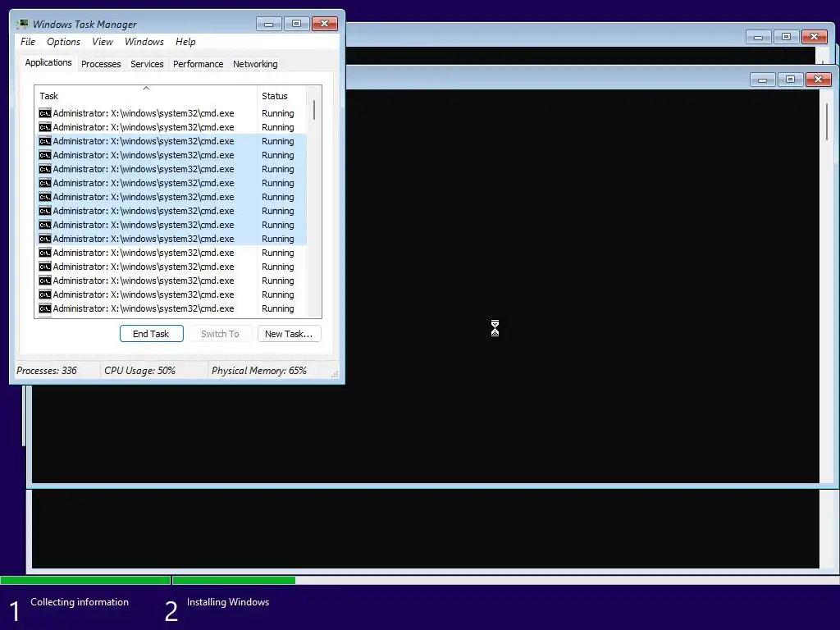Switch to the Services tab

coord(147,64)
